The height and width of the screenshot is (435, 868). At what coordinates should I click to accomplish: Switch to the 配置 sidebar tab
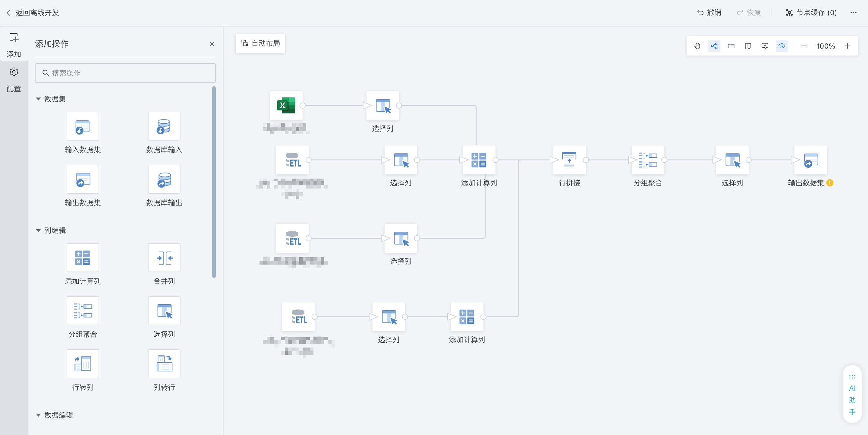coord(14,79)
